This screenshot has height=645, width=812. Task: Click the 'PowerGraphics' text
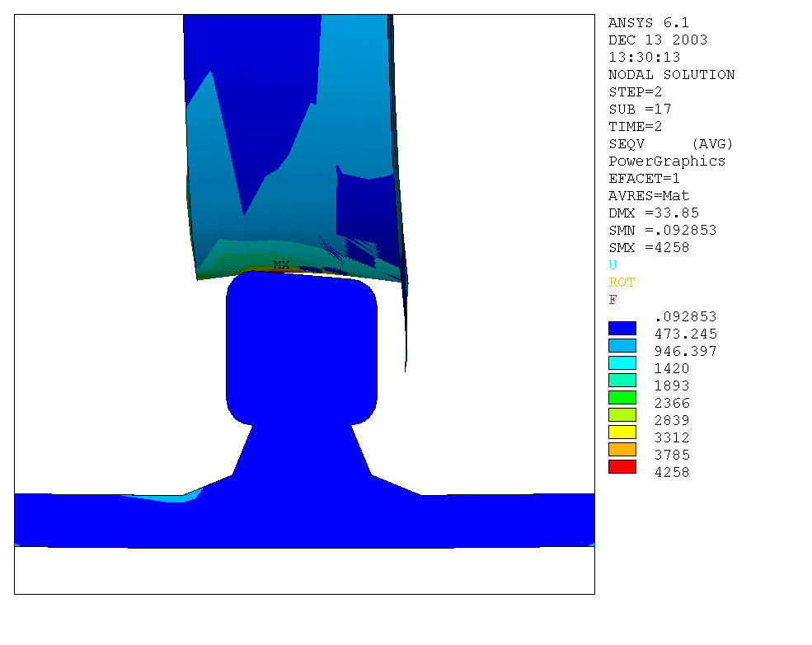667,161
